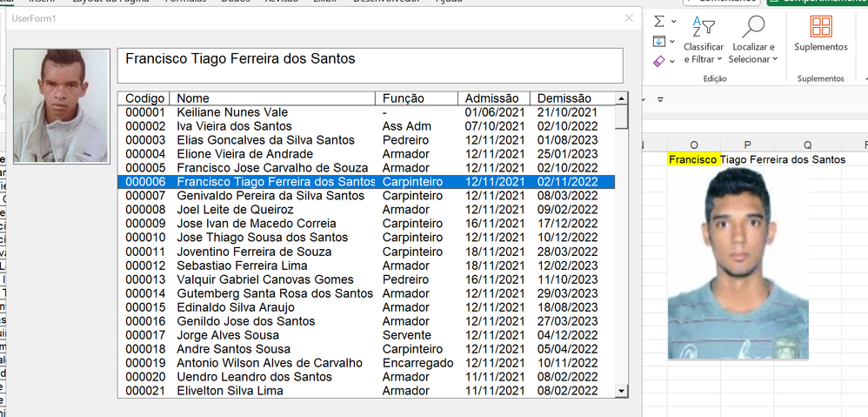Open Classificar e Filtrar menu
Viewport: 868px width, 417px height.
(x=704, y=40)
